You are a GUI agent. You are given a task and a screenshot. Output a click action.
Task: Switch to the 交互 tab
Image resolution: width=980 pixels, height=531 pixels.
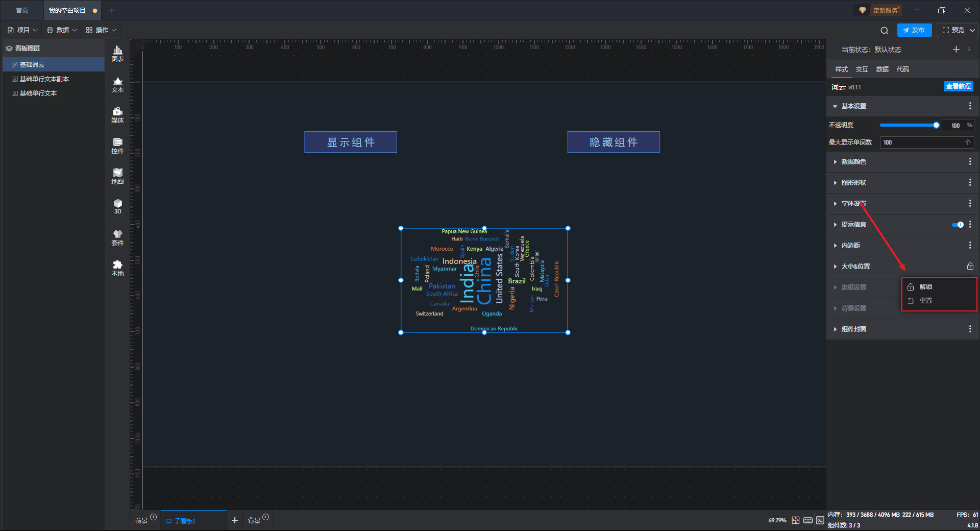pyautogui.click(x=862, y=69)
